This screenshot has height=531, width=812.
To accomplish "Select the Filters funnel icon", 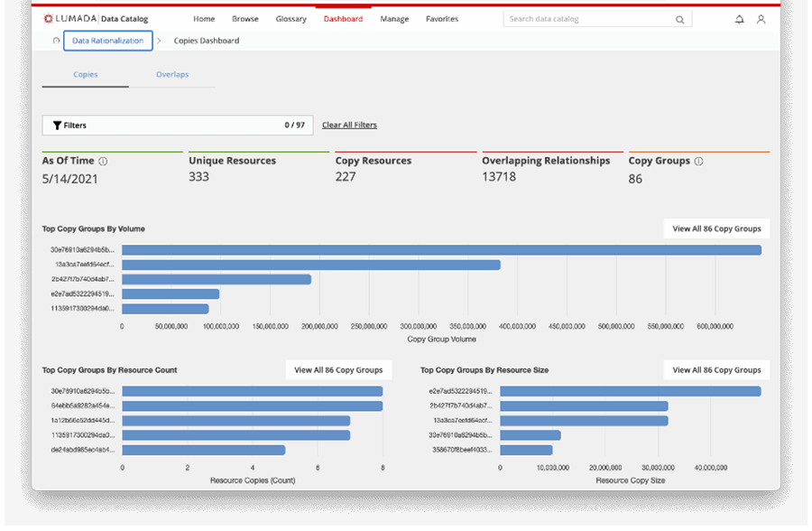I will 57,125.
